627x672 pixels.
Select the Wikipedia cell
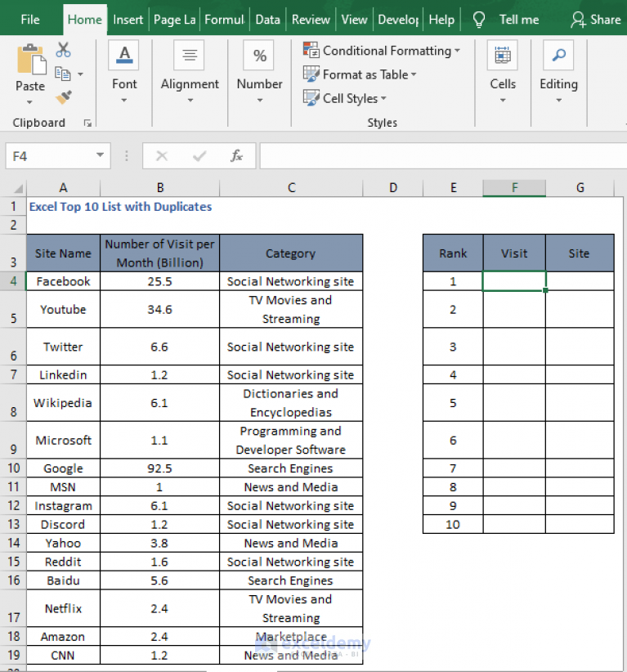[64, 403]
